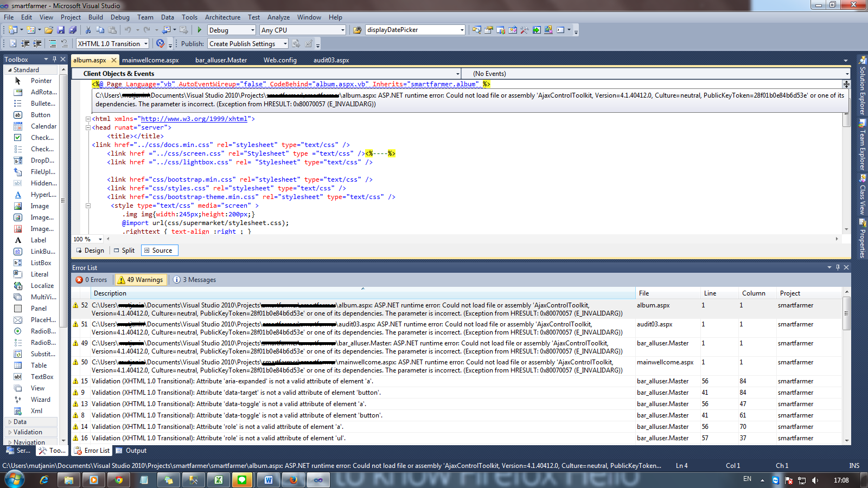This screenshot has width=868, height=488.
Task: Sort error list by Project column
Action: pos(808,293)
